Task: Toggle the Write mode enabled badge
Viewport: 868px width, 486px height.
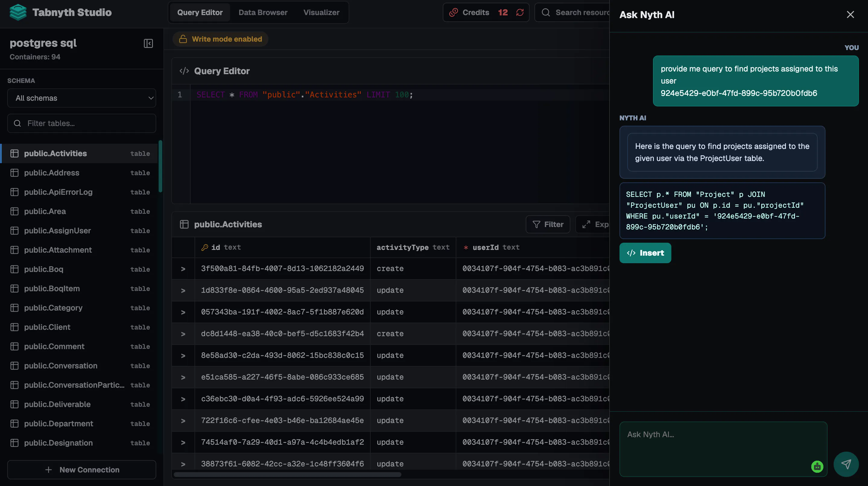Action: [220, 39]
